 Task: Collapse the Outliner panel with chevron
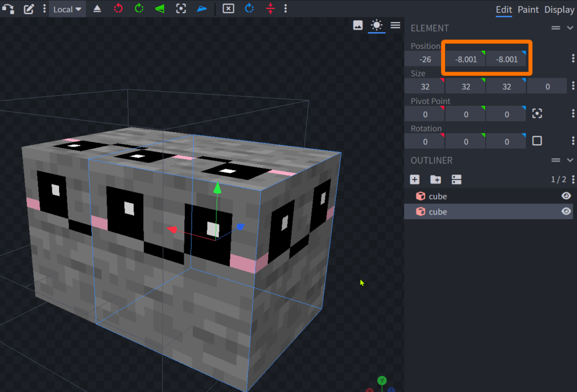click(x=570, y=160)
